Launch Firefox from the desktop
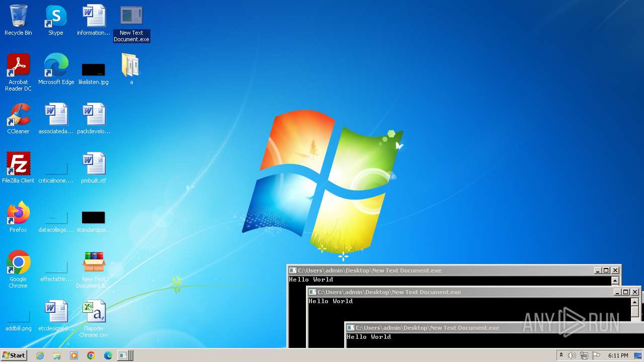The image size is (644, 362). 18,217
